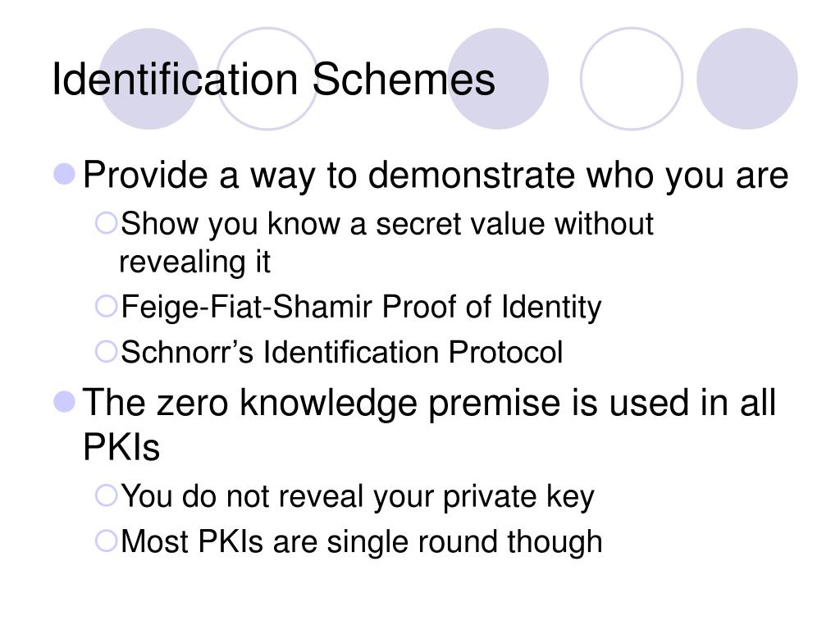
Task: Click the hollow bullet before 'Most PKIs'
Action: [106, 541]
